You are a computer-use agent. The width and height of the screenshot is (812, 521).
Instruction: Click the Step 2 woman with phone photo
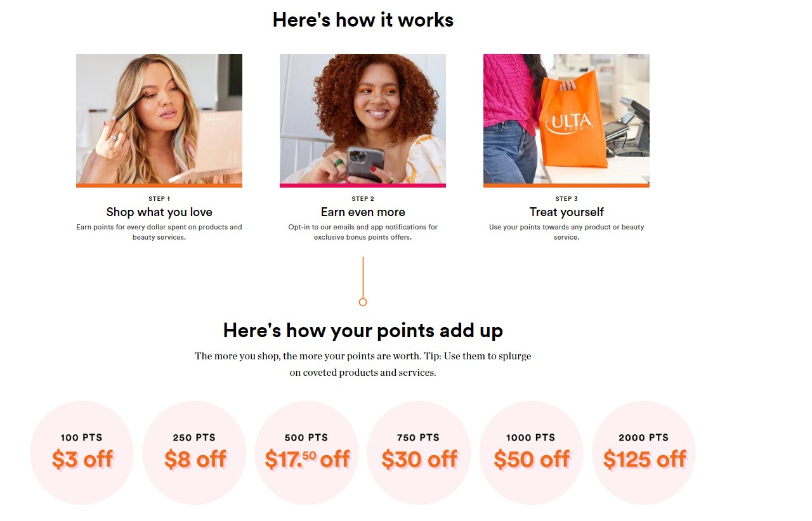pyautogui.click(x=363, y=120)
